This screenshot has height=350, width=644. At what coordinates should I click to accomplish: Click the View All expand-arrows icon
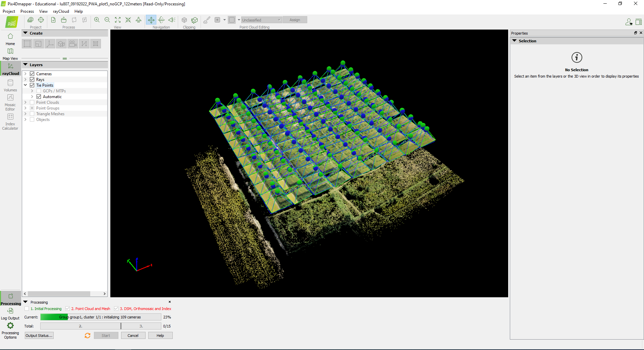(x=118, y=20)
